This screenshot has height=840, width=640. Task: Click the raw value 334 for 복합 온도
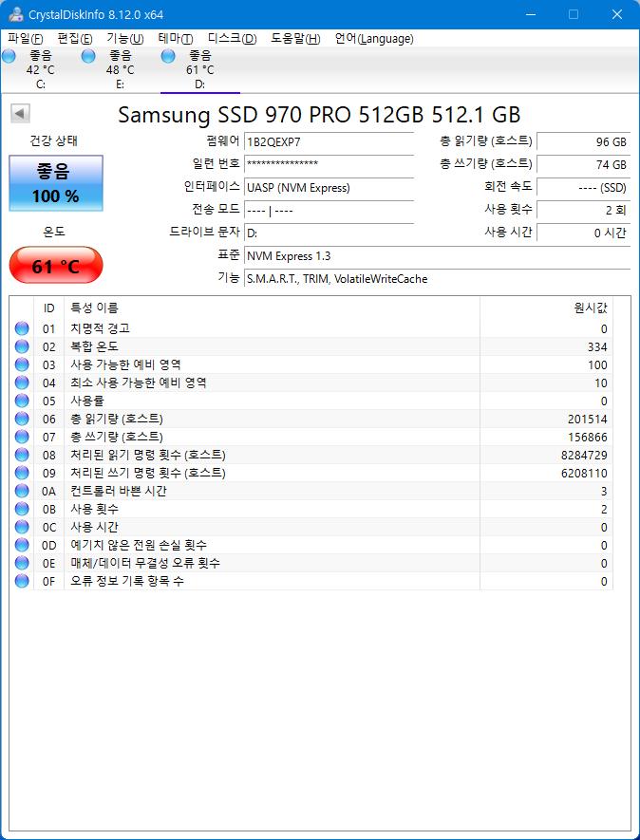coord(597,347)
